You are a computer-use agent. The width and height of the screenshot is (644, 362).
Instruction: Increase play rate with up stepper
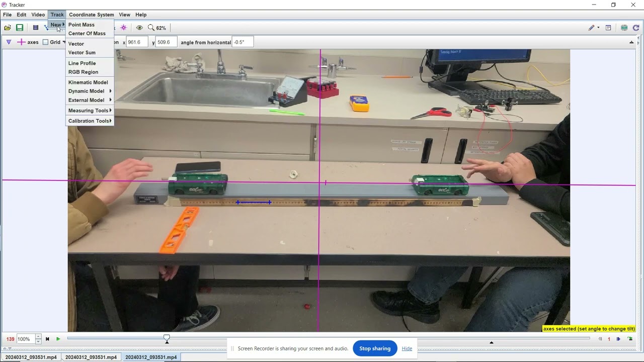38,337
